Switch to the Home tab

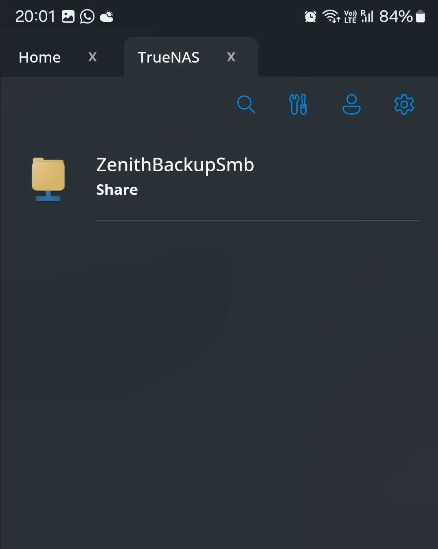[40, 57]
